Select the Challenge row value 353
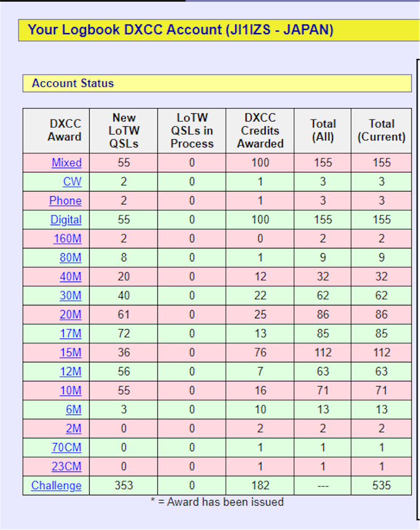Viewport: 420px width, 530px height. click(x=124, y=485)
